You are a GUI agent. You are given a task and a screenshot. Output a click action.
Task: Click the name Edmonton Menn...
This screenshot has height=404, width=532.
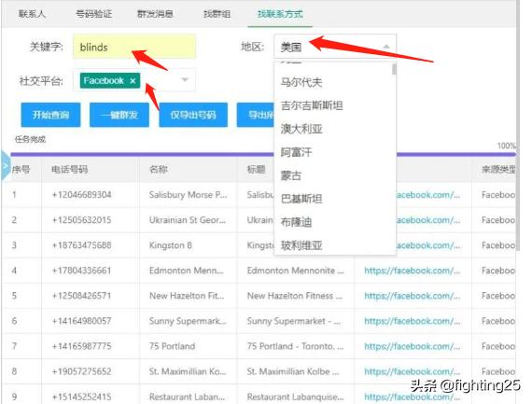click(x=187, y=271)
